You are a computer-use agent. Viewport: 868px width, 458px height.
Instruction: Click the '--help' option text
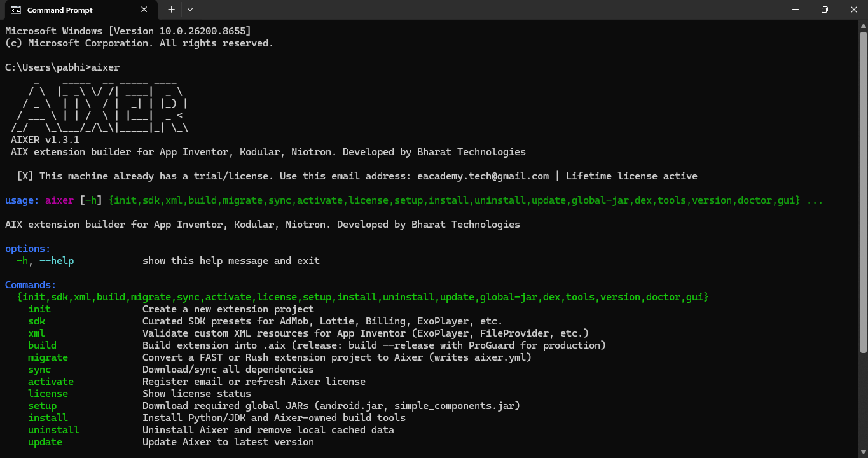(x=57, y=261)
